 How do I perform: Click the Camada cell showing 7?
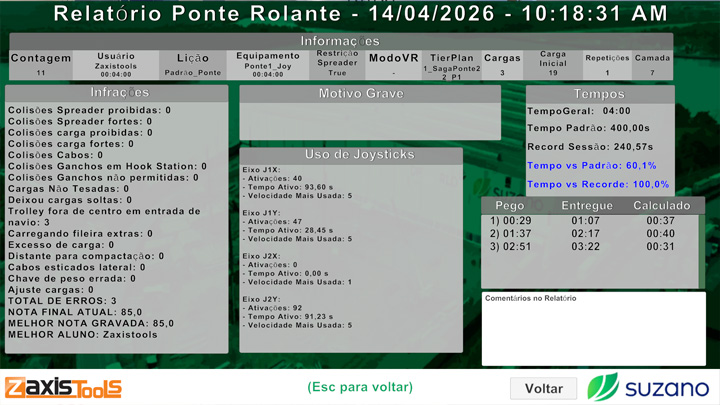click(652, 65)
